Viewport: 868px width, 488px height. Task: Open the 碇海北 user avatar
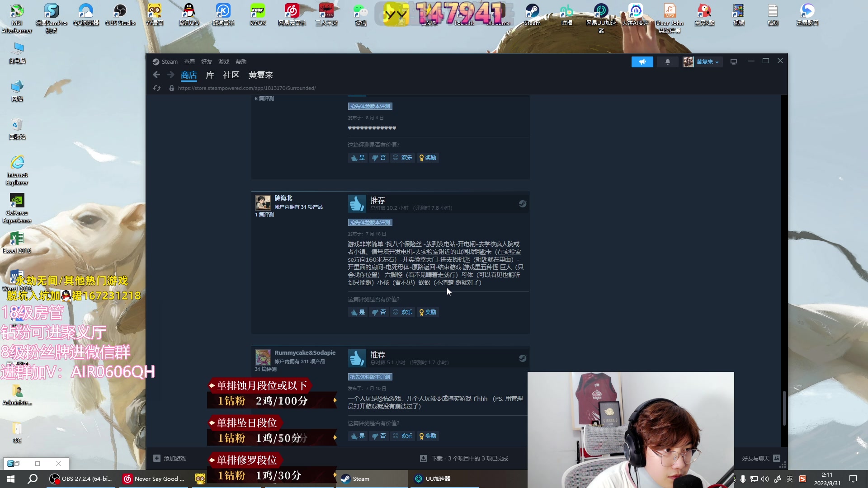(x=263, y=203)
